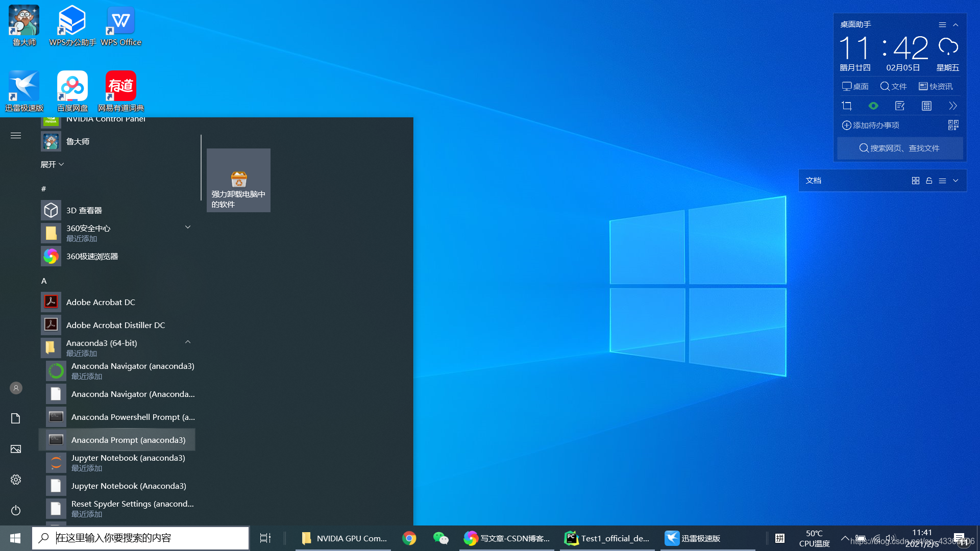Open the 网易有道词典 desktop shortcut
The image size is (980, 551).
tap(121, 91)
